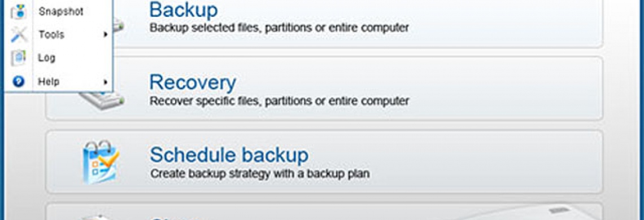This screenshot has width=644, height=220.
Task: Click 'Create backup strategy with a backup plan' text
Action: click(260, 174)
